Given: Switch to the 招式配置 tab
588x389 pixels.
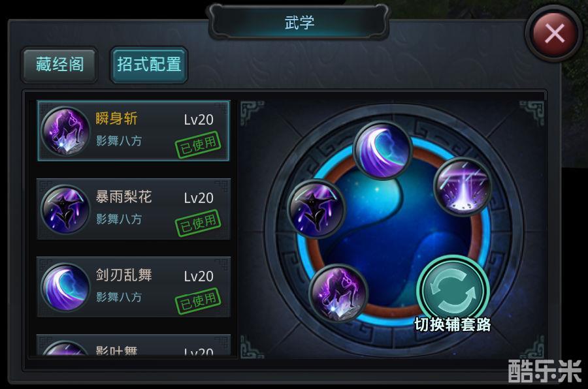Looking at the screenshot, I should pos(149,65).
